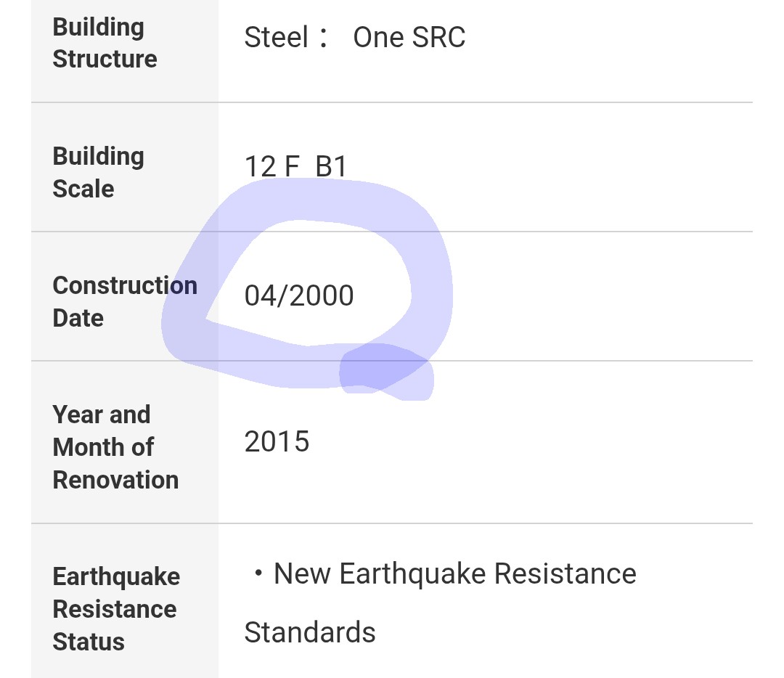Image resolution: width=784 pixels, height=678 pixels.
Task: Select the 12 F B1 value
Action: [295, 166]
